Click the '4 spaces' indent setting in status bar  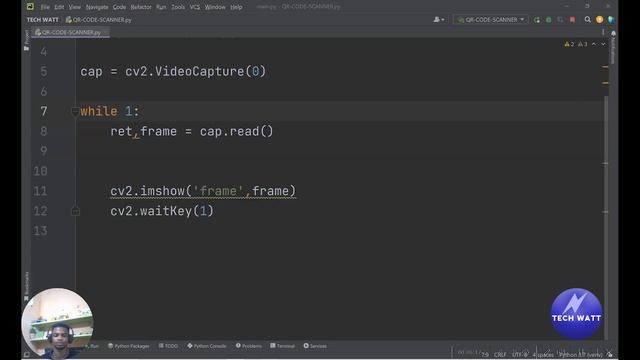point(543,355)
